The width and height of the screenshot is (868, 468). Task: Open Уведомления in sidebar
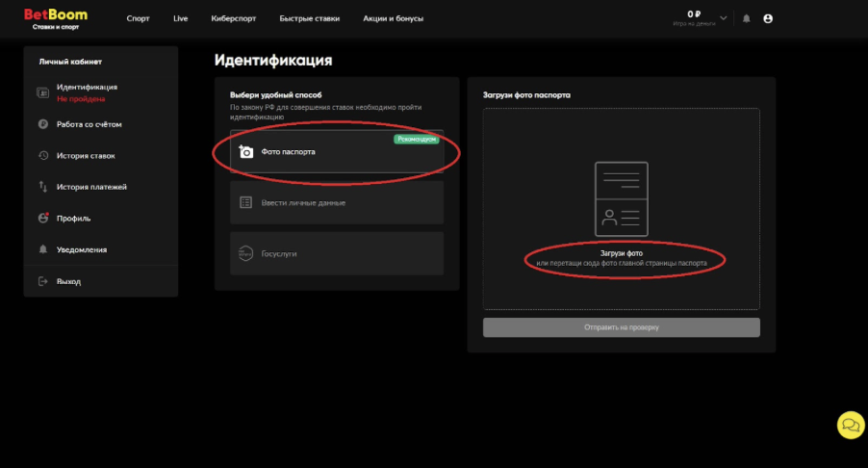point(82,249)
